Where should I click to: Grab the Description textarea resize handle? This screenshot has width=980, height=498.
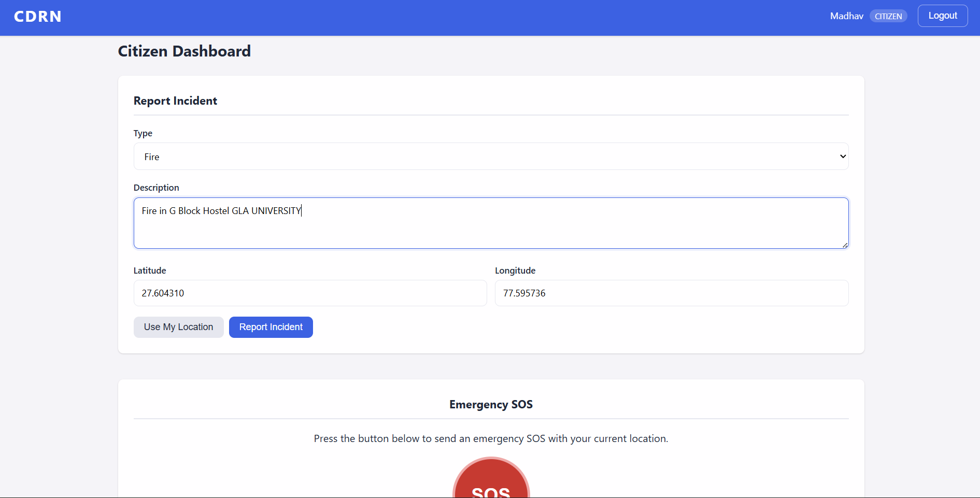point(845,245)
